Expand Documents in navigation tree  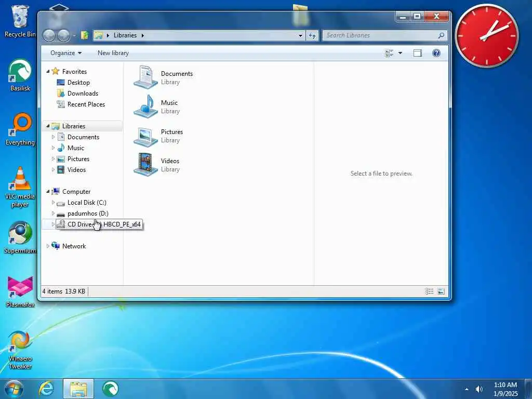click(x=53, y=137)
